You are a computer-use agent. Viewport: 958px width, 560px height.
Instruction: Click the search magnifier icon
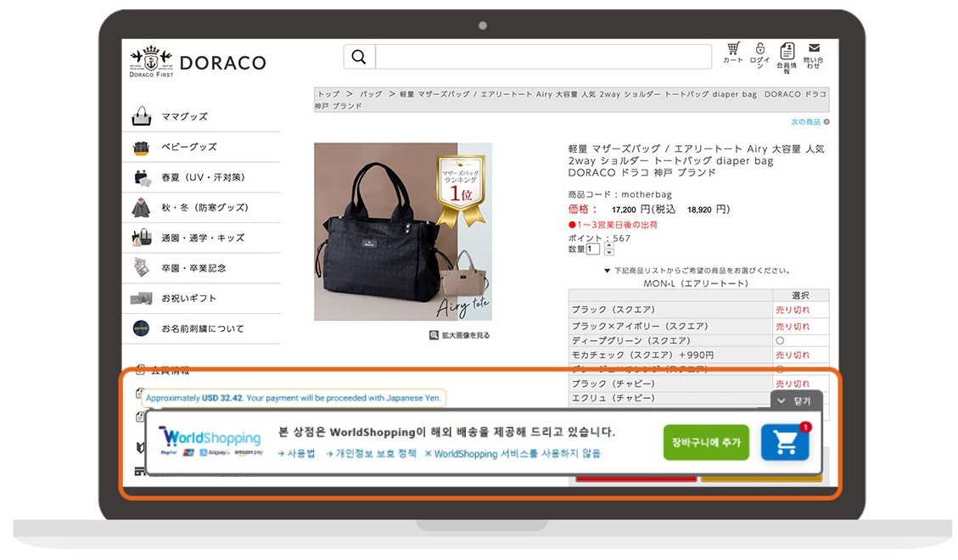coord(359,57)
